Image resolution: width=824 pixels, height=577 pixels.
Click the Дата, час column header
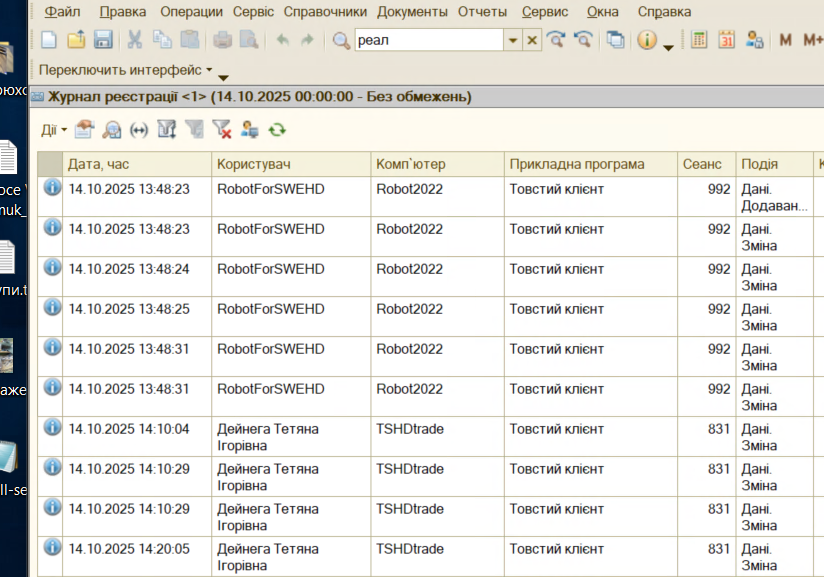click(136, 164)
